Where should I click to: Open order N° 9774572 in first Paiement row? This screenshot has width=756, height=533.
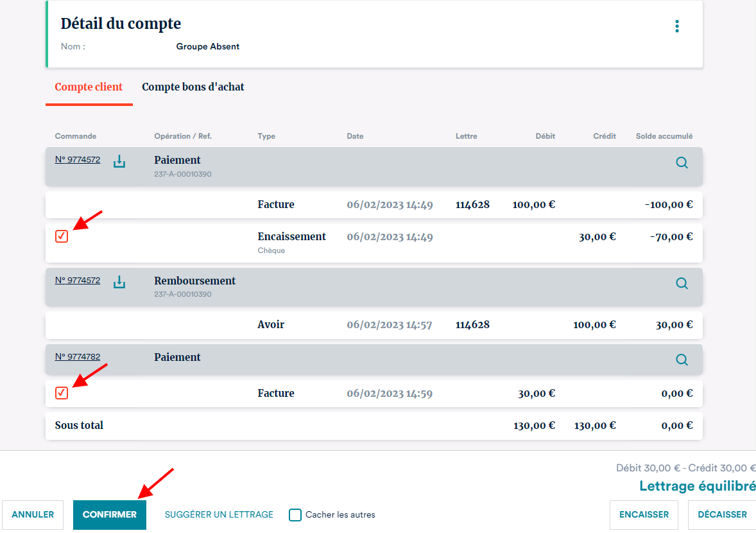pos(78,160)
